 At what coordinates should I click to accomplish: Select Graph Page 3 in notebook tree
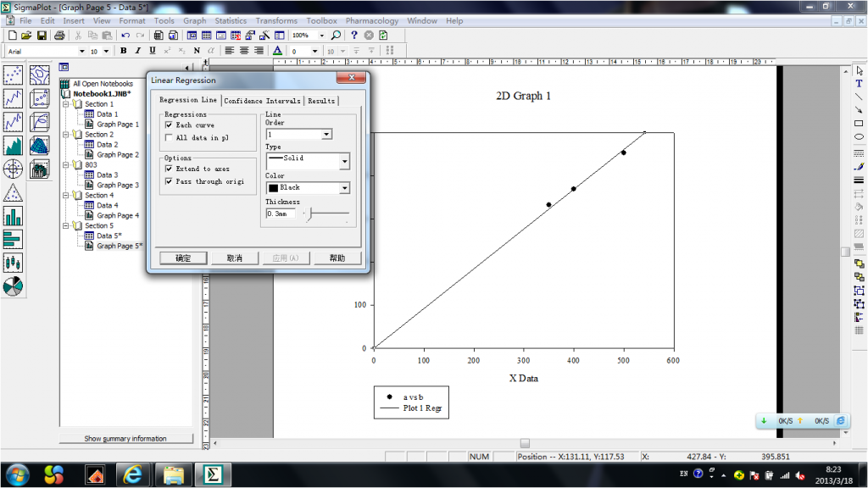tap(118, 185)
